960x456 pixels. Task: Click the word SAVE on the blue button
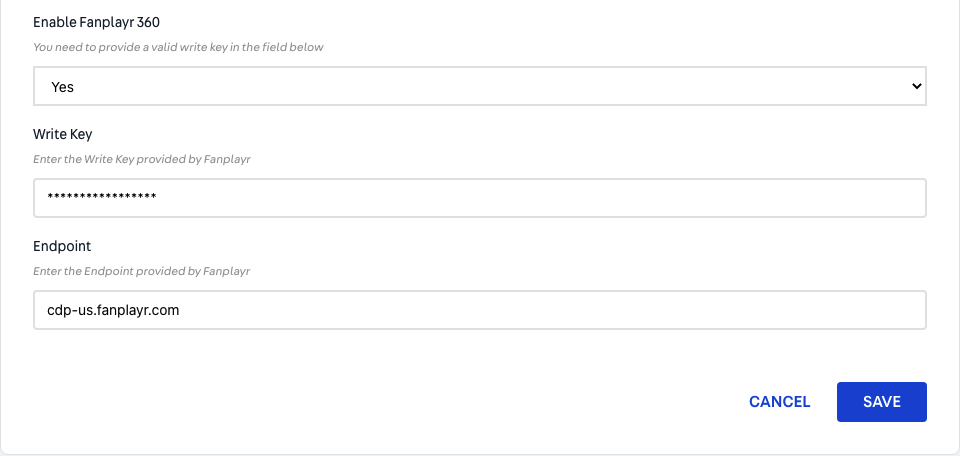[x=882, y=402]
